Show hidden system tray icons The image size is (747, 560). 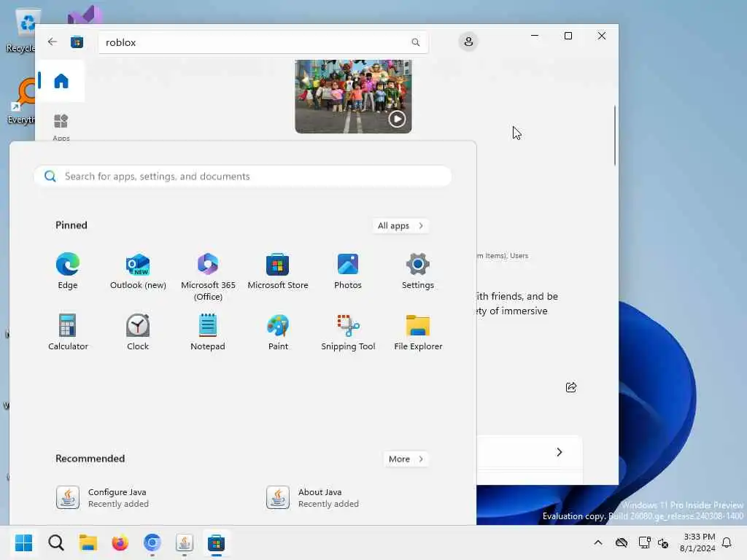coord(598,542)
